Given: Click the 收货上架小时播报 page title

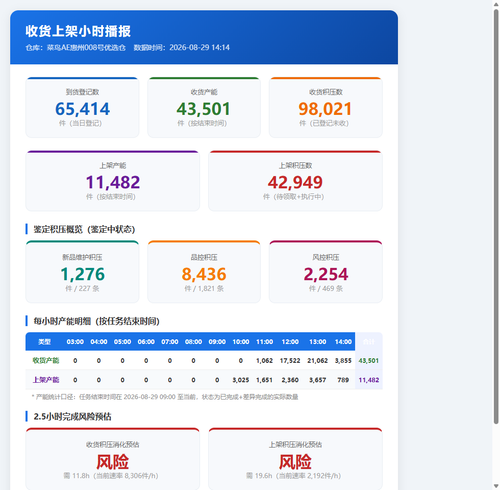Looking at the screenshot, I should (x=78, y=31).
